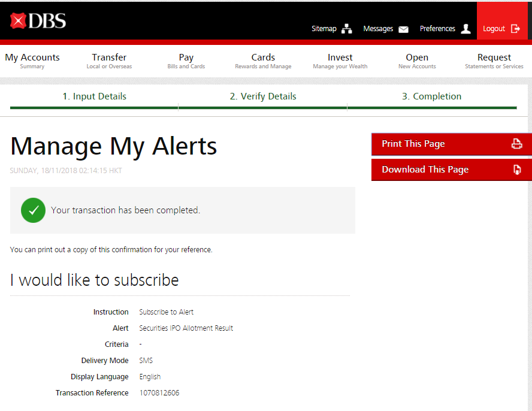532x411 pixels.
Task: Open the My Accounts menu
Action: tap(32, 61)
